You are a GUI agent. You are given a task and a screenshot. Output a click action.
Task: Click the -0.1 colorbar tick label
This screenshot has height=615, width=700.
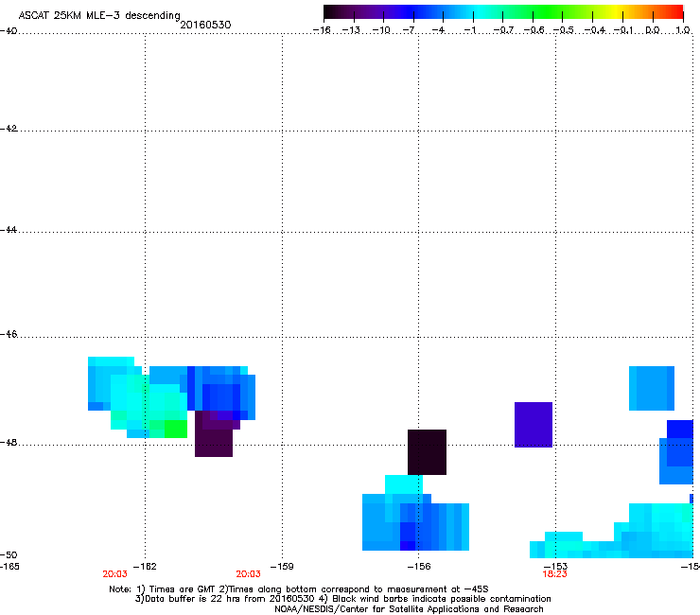tap(623, 30)
